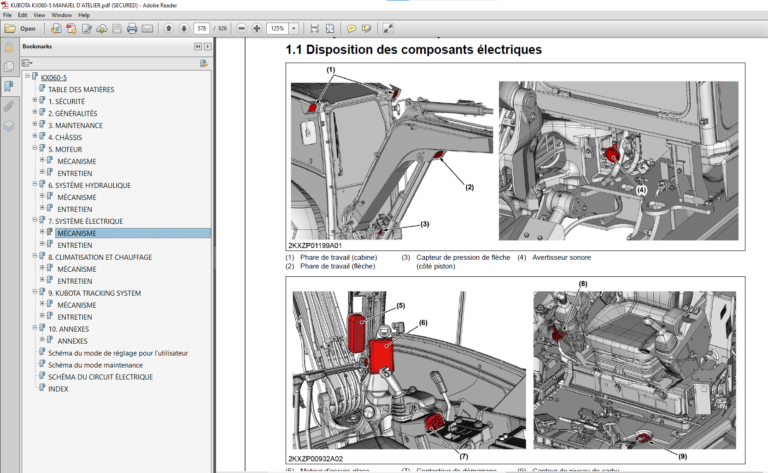Go to next page using down arrow

(185, 29)
